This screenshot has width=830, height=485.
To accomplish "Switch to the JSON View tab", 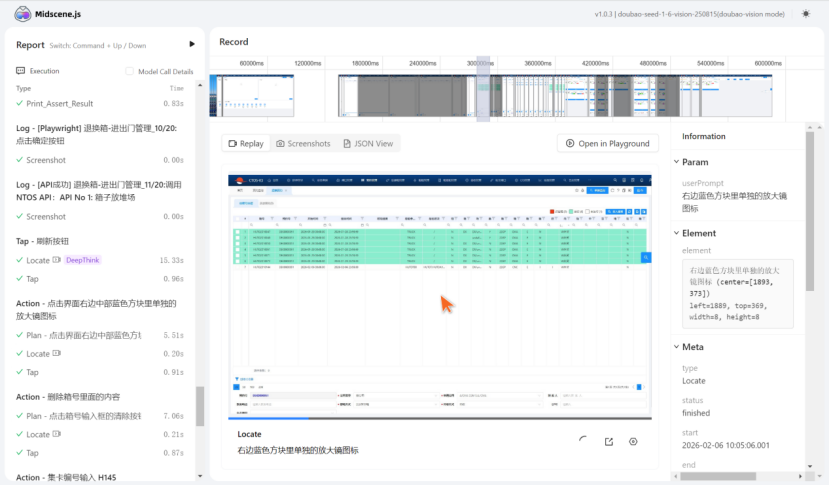I will pos(368,143).
